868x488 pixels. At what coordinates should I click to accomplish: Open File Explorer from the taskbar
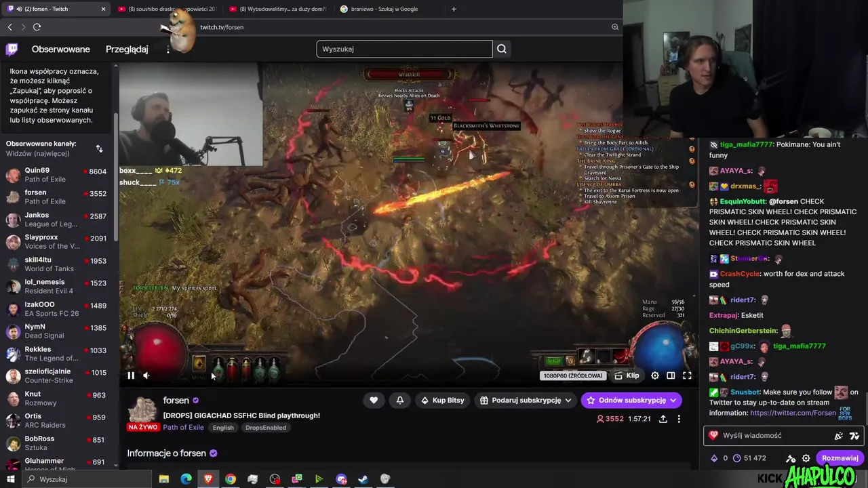[164, 479]
